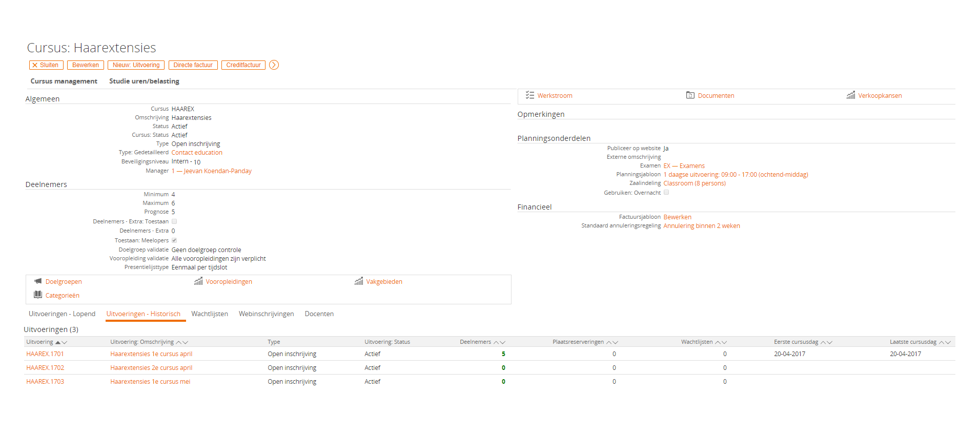Sort by the Wachtlijsten column arrows
Viewport: 980px width, 435px height.
tap(721, 342)
